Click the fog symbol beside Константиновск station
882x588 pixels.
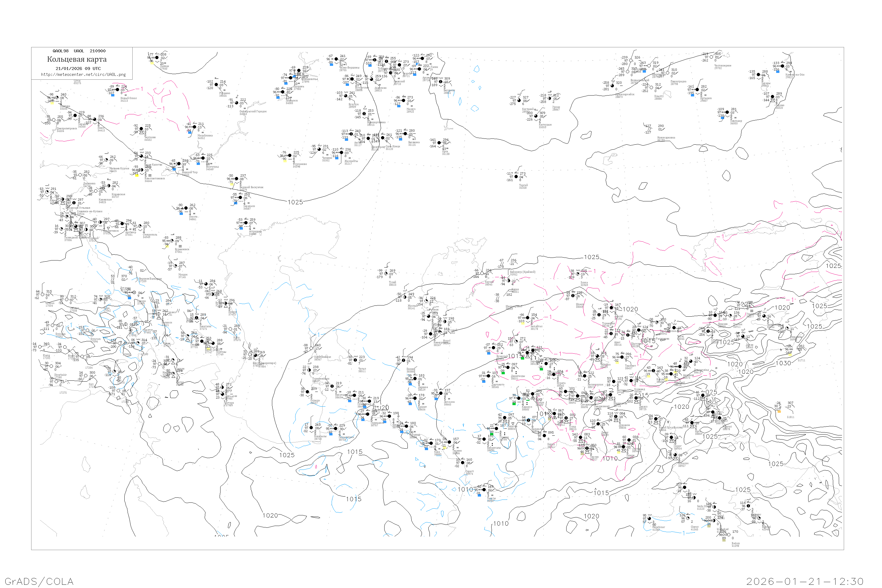click(x=150, y=175)
